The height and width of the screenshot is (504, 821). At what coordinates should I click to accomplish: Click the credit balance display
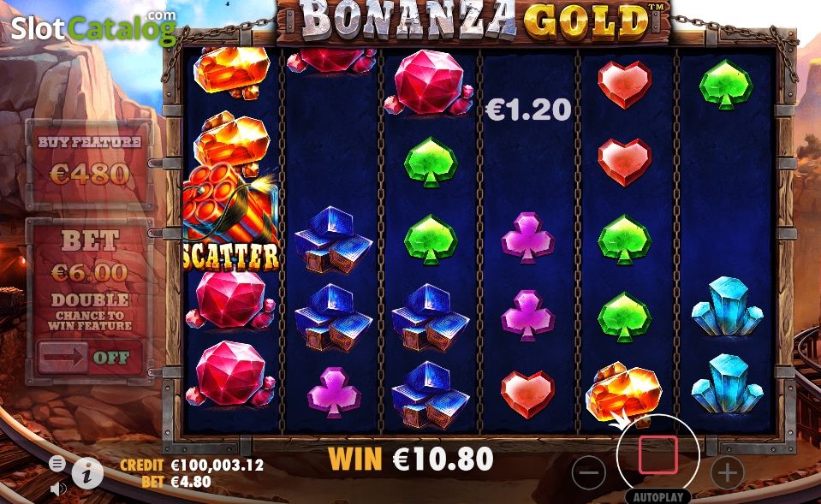(192, 465)
